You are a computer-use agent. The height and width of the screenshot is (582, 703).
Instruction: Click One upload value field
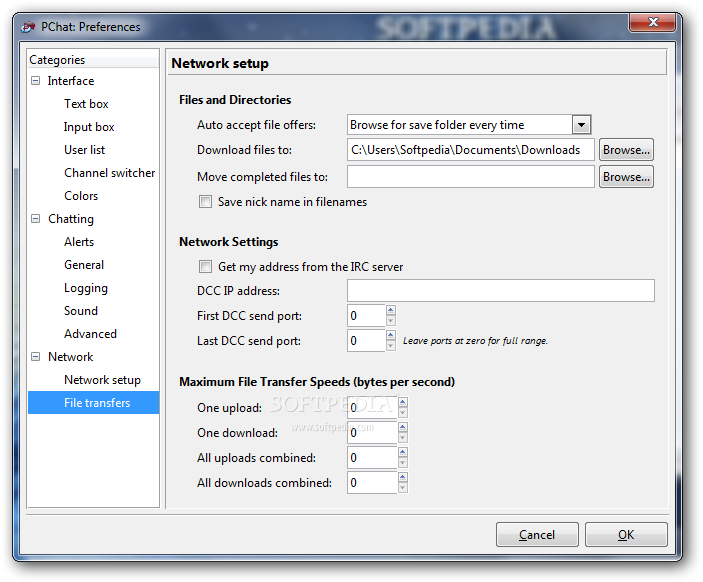pyautogui.click(x=372, y=408)
